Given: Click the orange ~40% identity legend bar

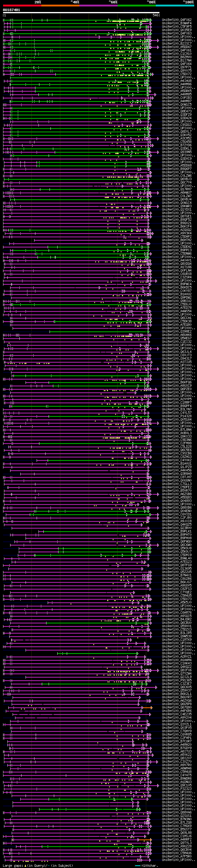Looking at the screenshot, I should pos(61,6).
